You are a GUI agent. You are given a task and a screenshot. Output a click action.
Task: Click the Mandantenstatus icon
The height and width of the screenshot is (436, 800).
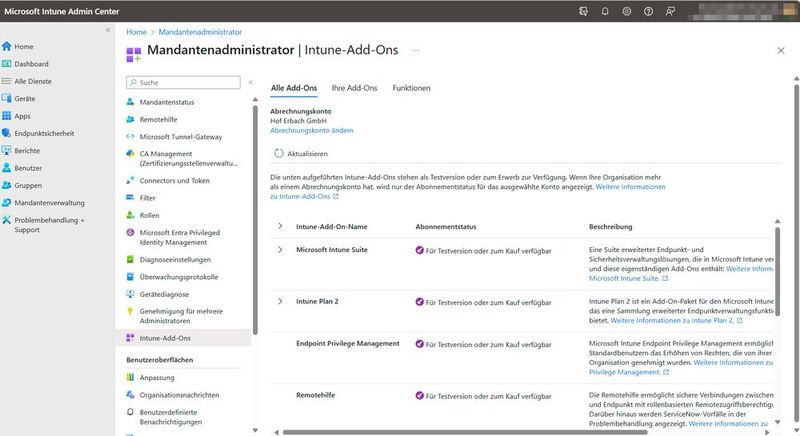pyautogui.click(x=130, y=102)
